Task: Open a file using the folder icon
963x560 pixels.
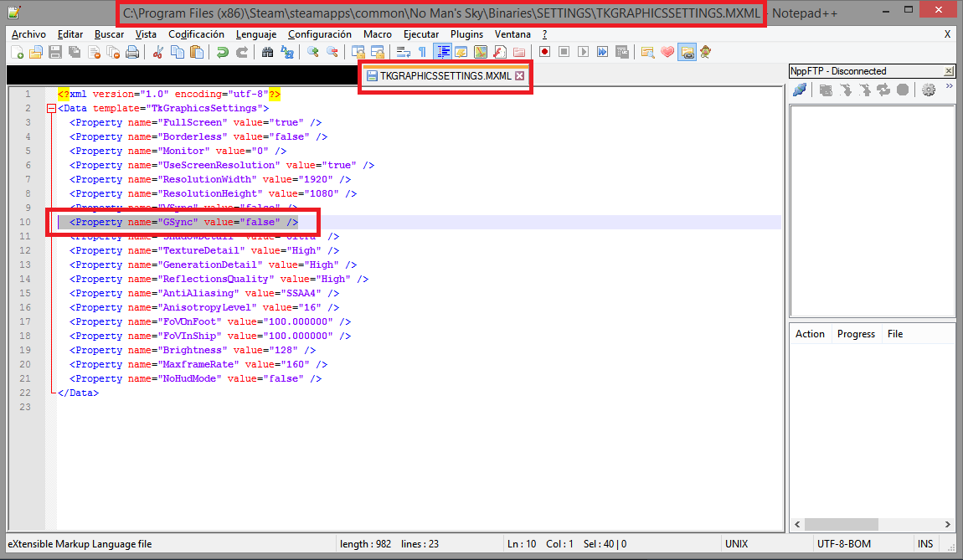Action: pos(36,52)
